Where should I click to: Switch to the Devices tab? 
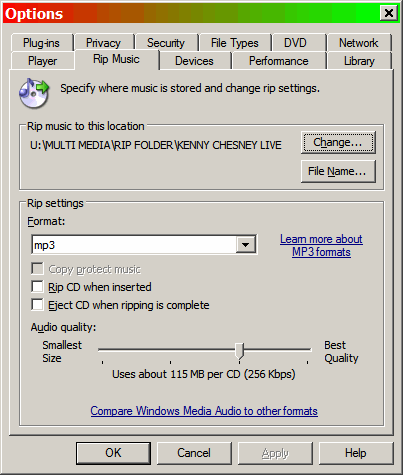pyautogui.click(x=194, y=61)
